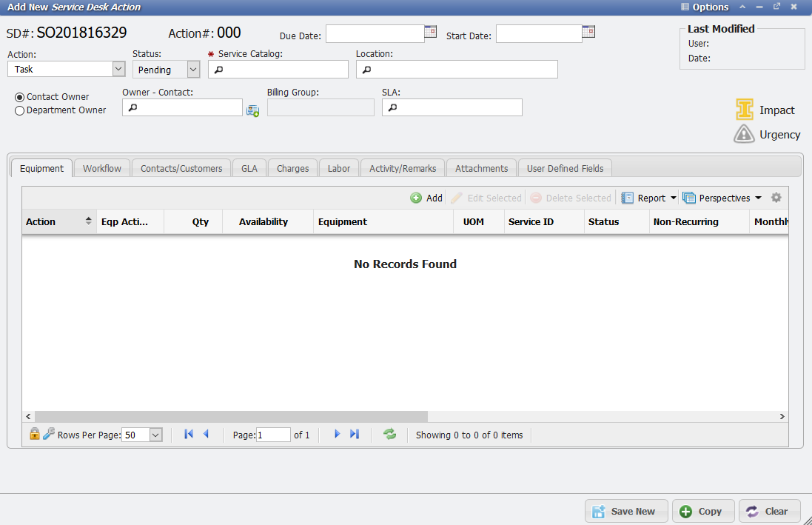Image resolution: width=812 pixels, height=525 pixels.
Task: Click the Service ID column header
Action: (544, 222)
